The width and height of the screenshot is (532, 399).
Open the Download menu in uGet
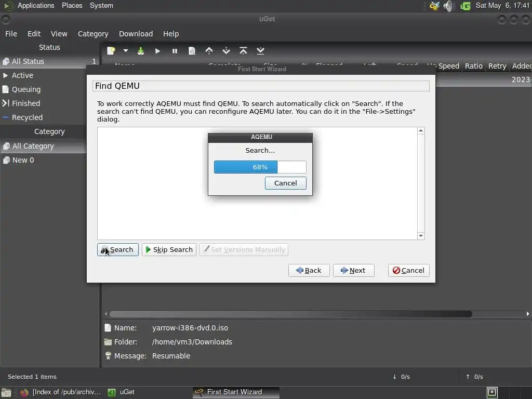coord(136,34)
